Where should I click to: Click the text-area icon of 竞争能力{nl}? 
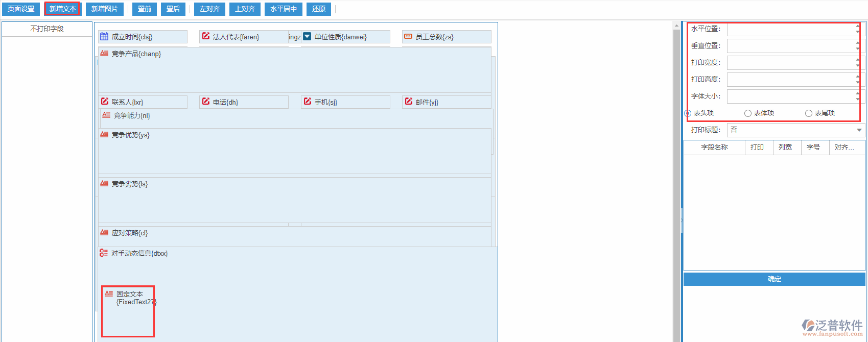coord(106,115)
